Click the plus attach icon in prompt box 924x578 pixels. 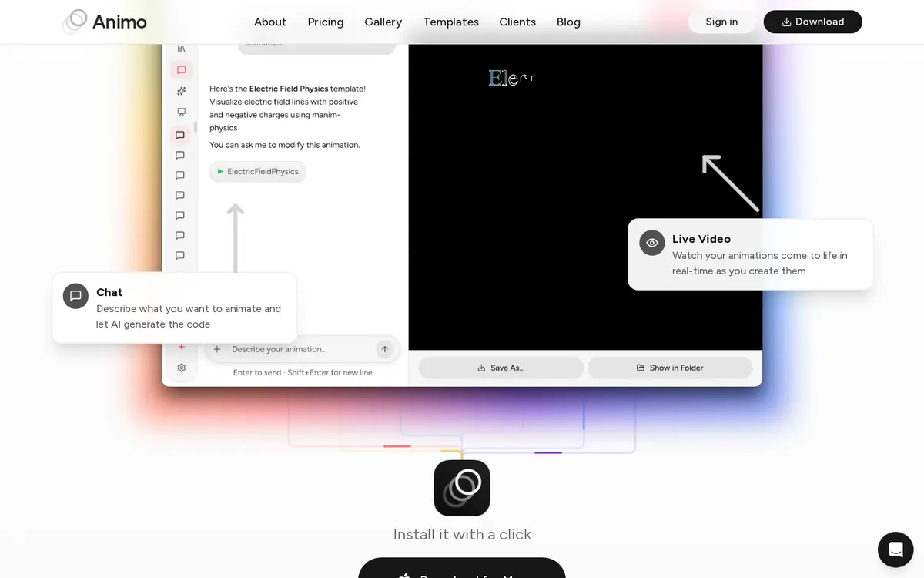point(217,349)
